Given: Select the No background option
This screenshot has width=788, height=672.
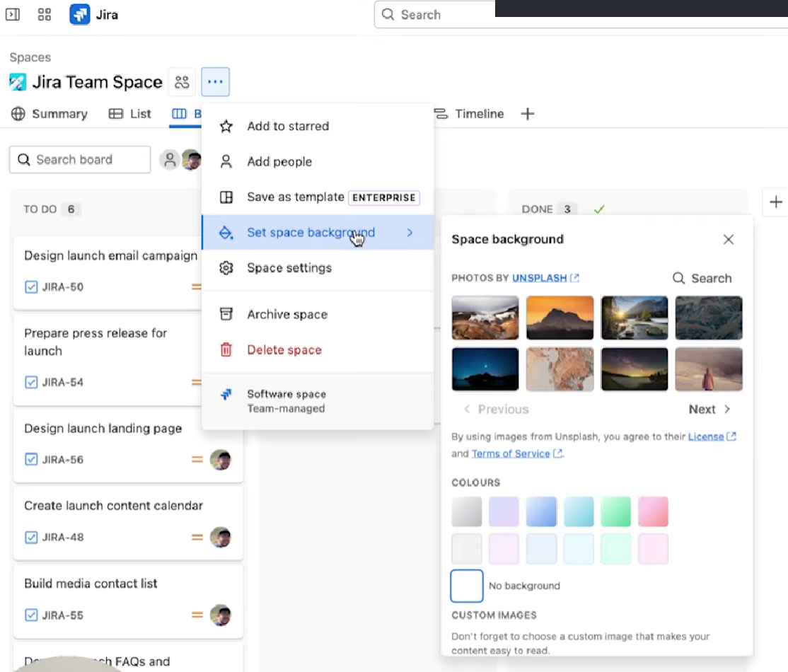Looking at the screenshot, I should 466,586.
